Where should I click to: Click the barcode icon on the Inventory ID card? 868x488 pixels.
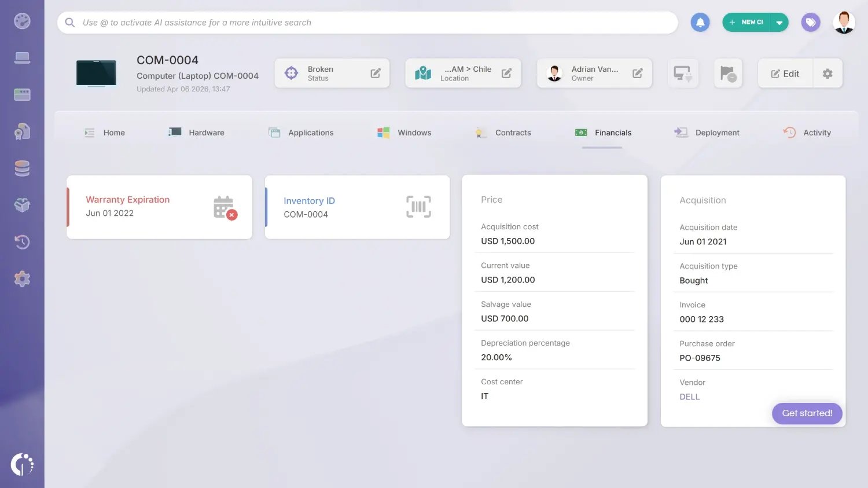coord(418,206)
